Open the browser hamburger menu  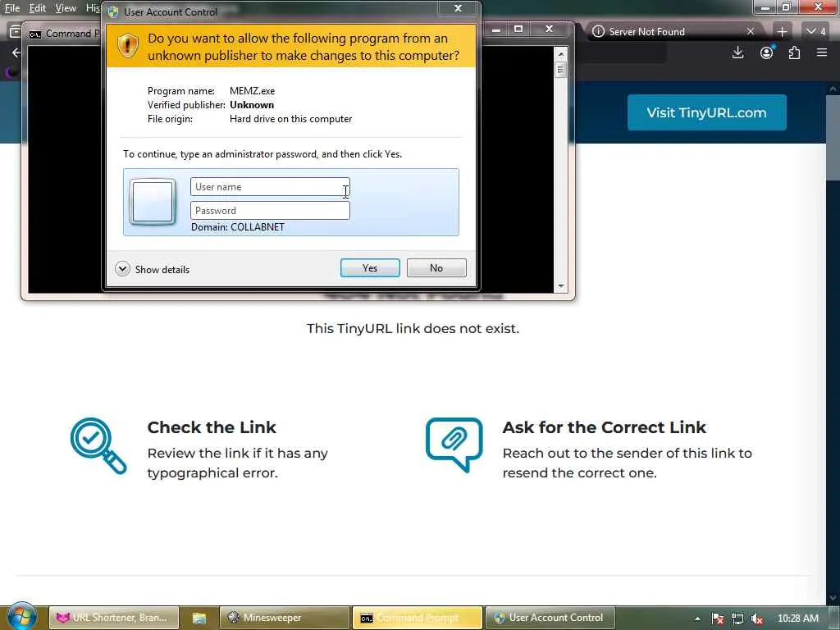[x=822, y=52]
